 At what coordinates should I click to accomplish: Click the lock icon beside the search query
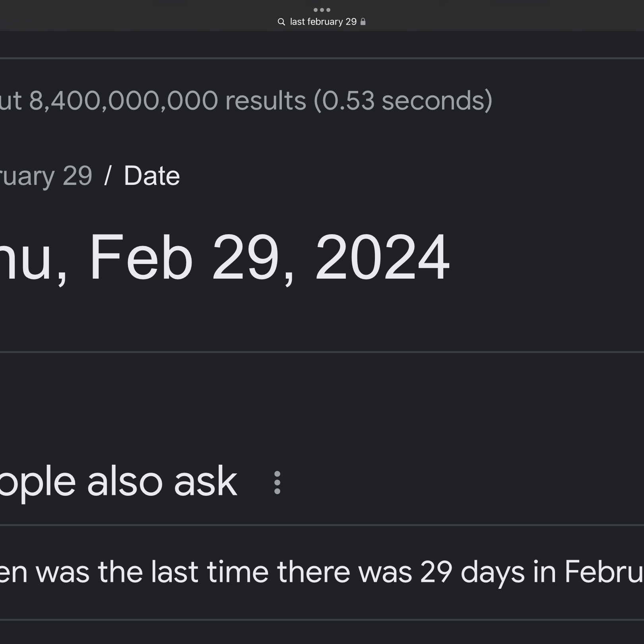(363, 22)
